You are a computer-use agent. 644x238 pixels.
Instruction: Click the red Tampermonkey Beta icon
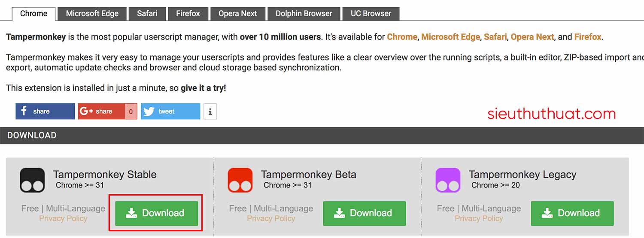pos(240,180)
